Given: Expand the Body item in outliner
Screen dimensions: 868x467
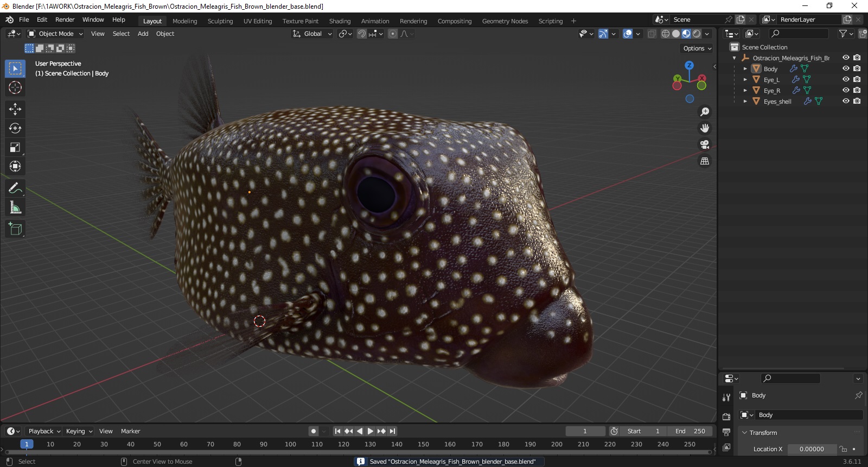Looking at the screenshot, I should pos(745,69).
